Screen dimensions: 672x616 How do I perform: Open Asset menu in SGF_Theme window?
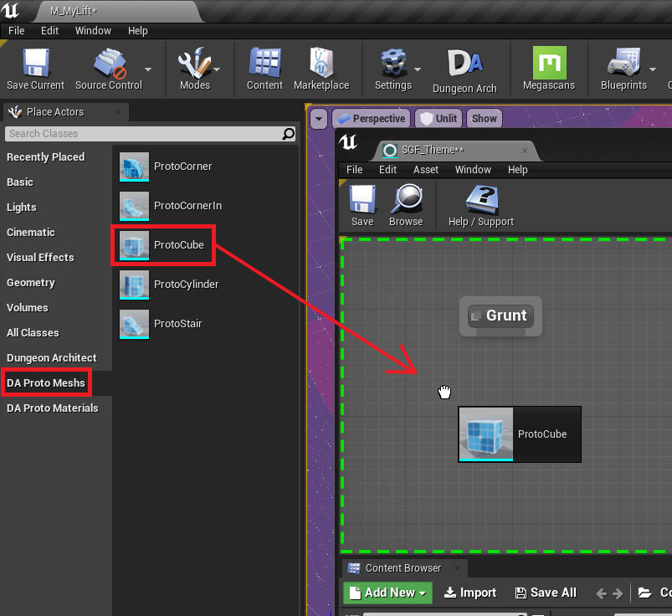(426, 170)
